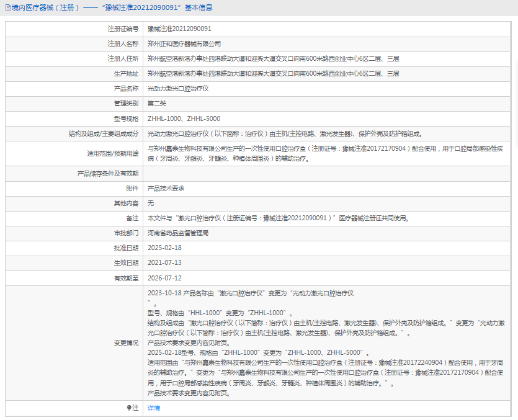Image resolution: width=518 pixels, height=420 pixels.
Task: Select the 注册人住所 row label
Action: click(123, 59)
